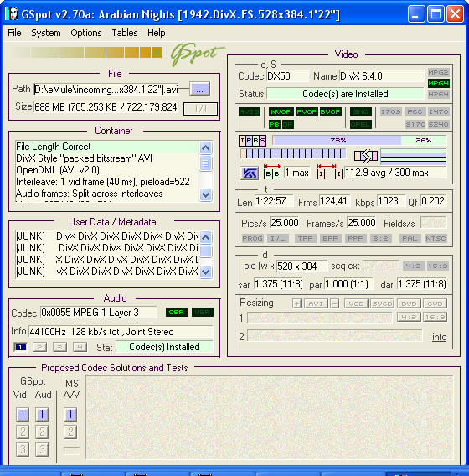This screenshot has width=469, height=476.
Task: Click the NTSC standard indicator
Action: click(x=435, y=238)
